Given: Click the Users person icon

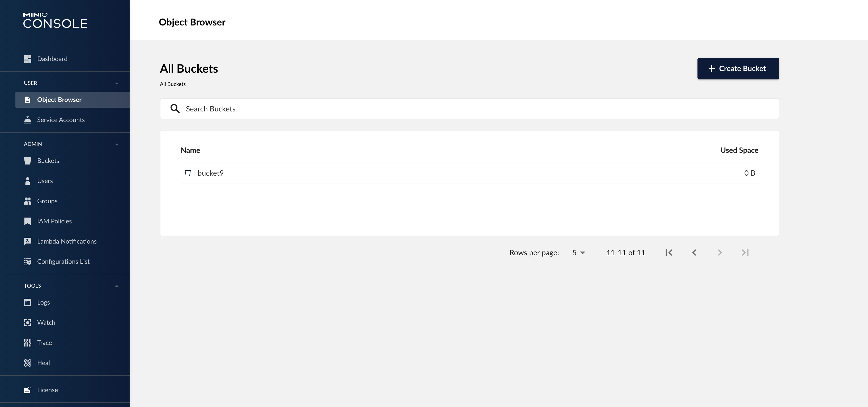Looking at the screenshot, I should point(28,181).
